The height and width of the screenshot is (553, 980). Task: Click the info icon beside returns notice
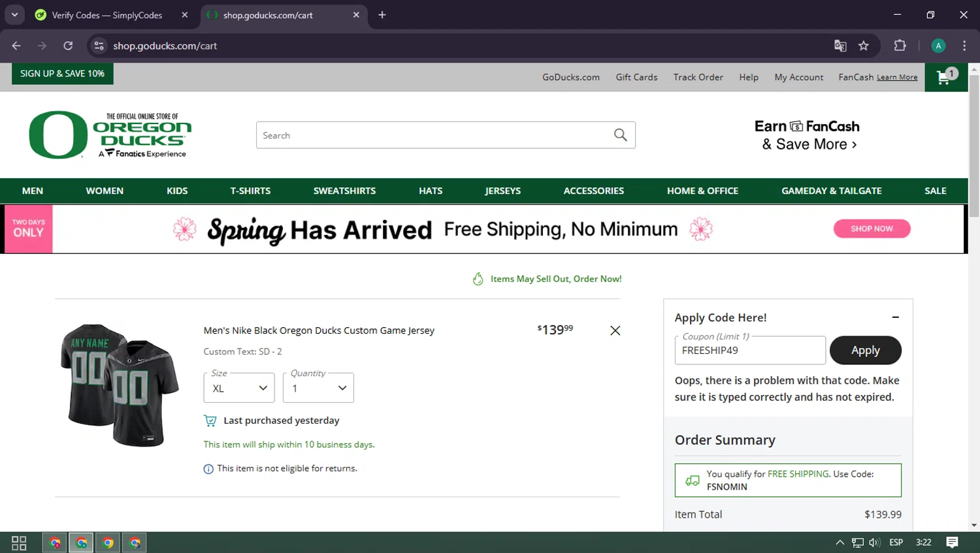click(x=208, y=469)
